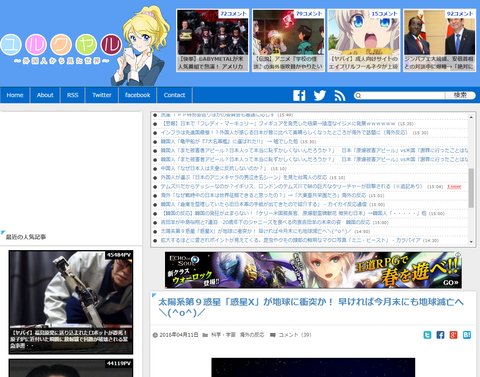Click the site logo ユルクヤル
The width and height of the screenshot is (480, 377).
[61, 44]
